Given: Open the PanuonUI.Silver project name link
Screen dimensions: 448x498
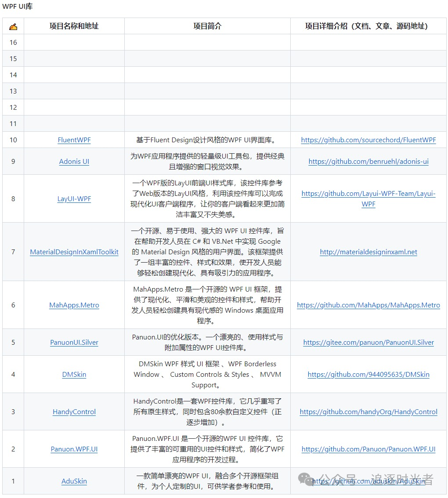Looking at the screenshot, I should pyautogui.click(x=74, y=343).
